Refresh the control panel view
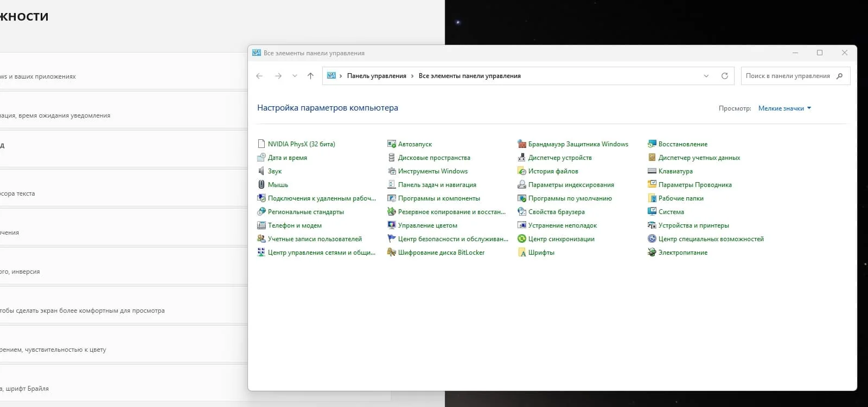 [x=724, y=76]
